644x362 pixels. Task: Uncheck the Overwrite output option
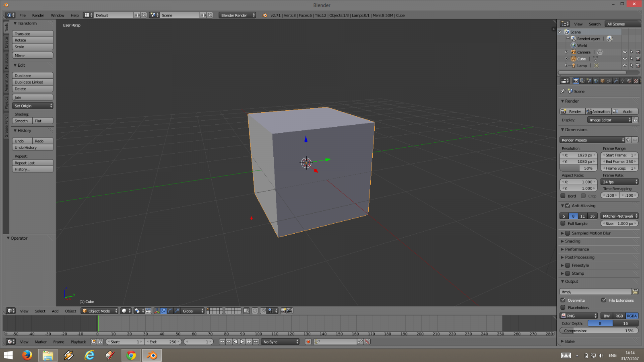click(563, 300)
